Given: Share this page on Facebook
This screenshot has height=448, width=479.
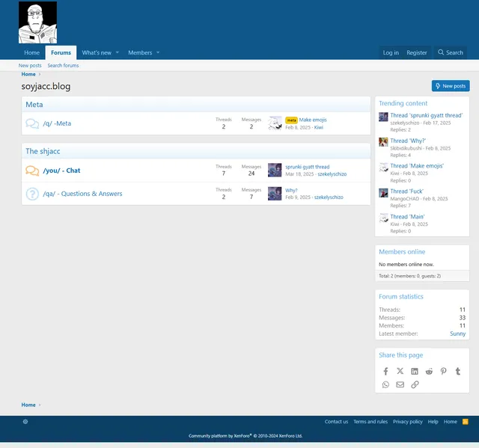Looking at the screenshot, I should point(386,371).
